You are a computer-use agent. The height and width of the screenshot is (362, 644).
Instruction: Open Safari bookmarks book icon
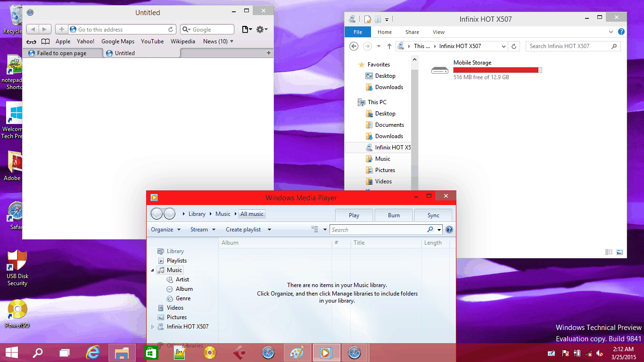[x=45, y=41]
